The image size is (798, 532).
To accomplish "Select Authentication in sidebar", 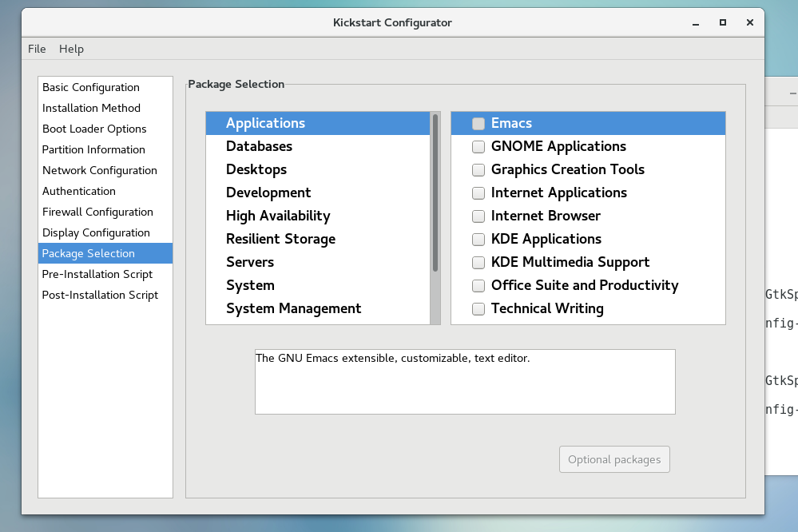I will pyautogui.click(x=105, y=191).
